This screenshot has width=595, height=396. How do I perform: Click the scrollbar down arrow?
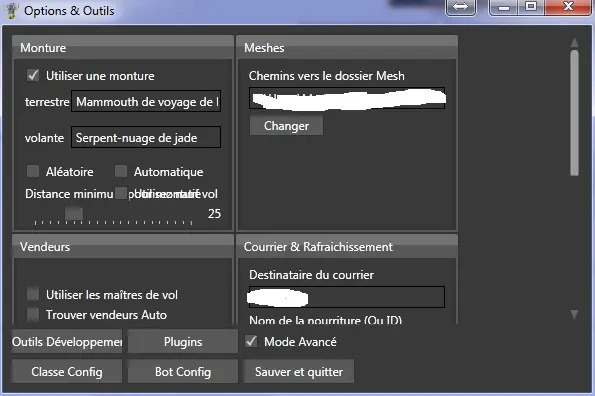pos(575,314)
